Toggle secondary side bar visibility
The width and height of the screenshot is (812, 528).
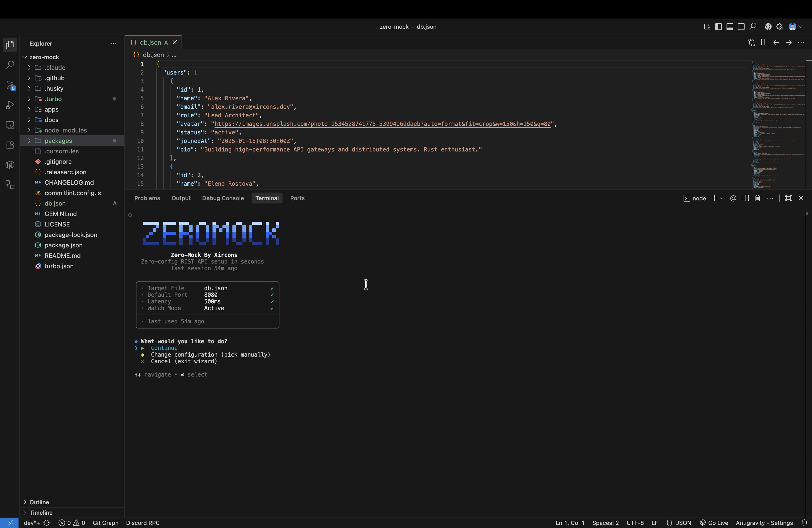tap(741, 27)
